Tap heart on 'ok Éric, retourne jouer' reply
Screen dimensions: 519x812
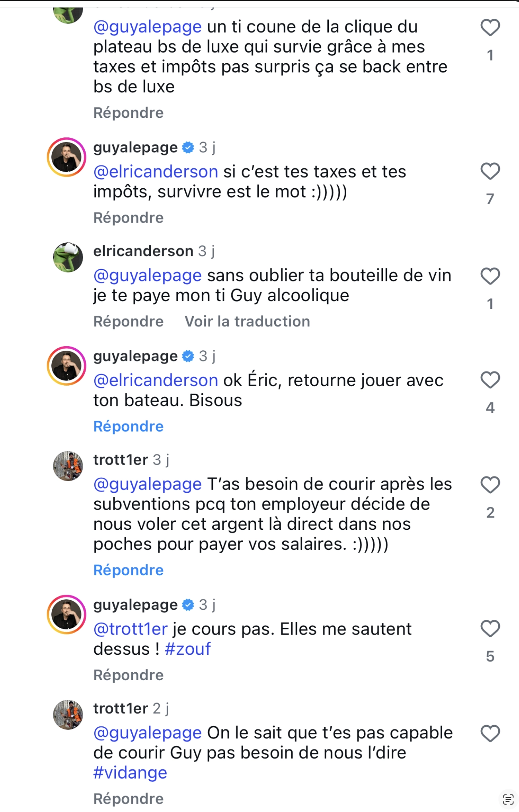click(x=490, y=380)
